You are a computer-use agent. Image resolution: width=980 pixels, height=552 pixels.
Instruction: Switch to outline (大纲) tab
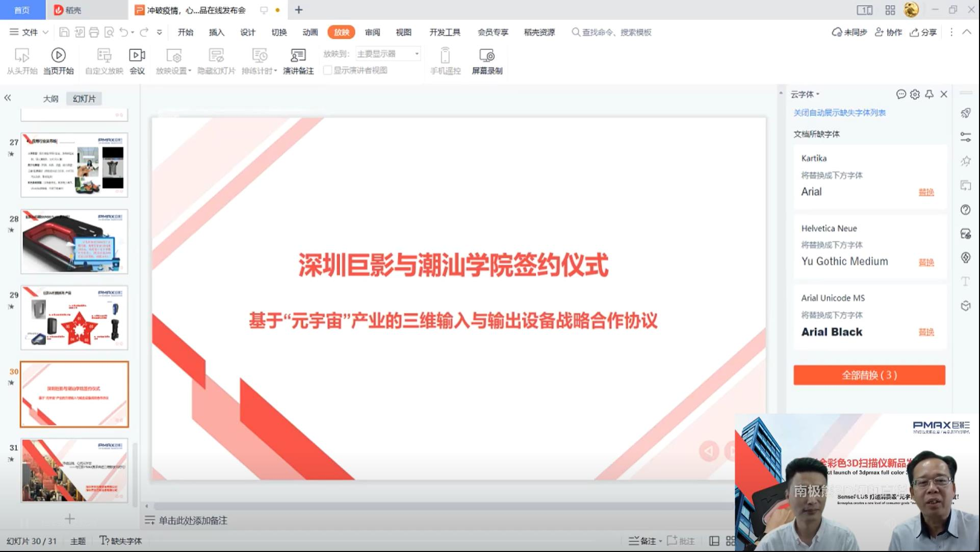[x=50, y=98]
